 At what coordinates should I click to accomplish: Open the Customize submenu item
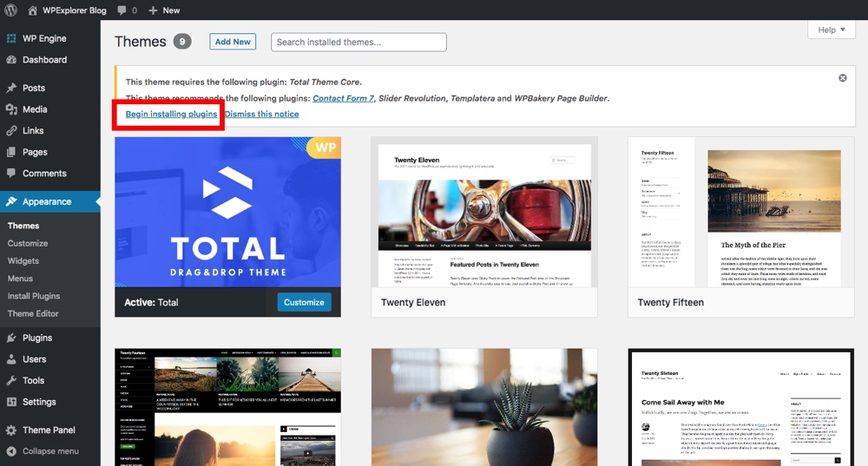[x=28, y=244]
